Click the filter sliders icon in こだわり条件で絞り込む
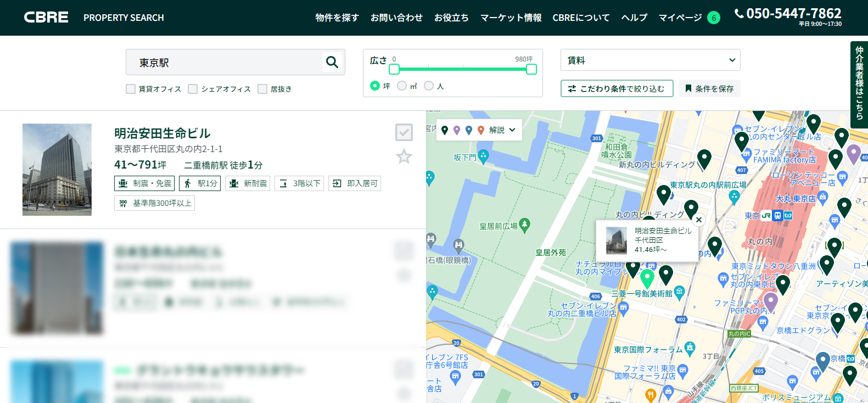Screen dimensions: 868x403 point(572,88)
